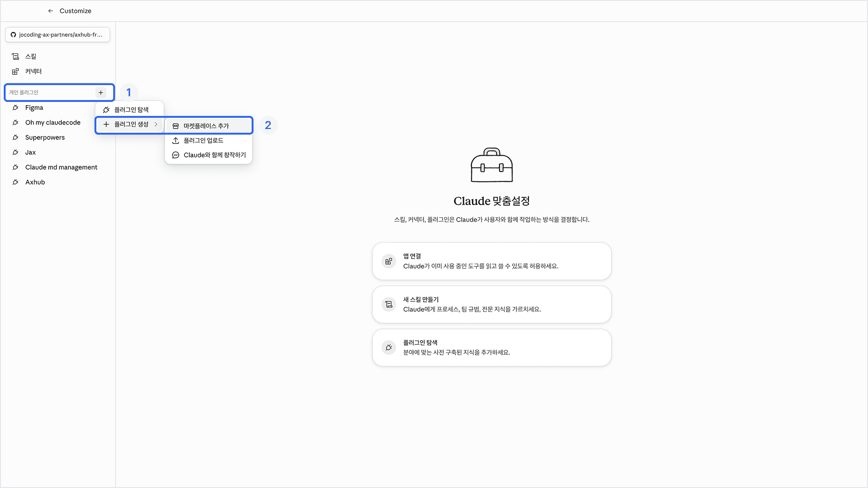Click the GitHub icon in repository selector

tap(14, 35)
